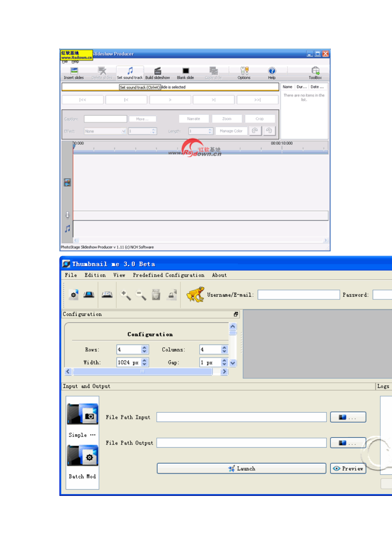Click the effect duration spinner arrows
The image size is (392, 554).
[154, 131]
